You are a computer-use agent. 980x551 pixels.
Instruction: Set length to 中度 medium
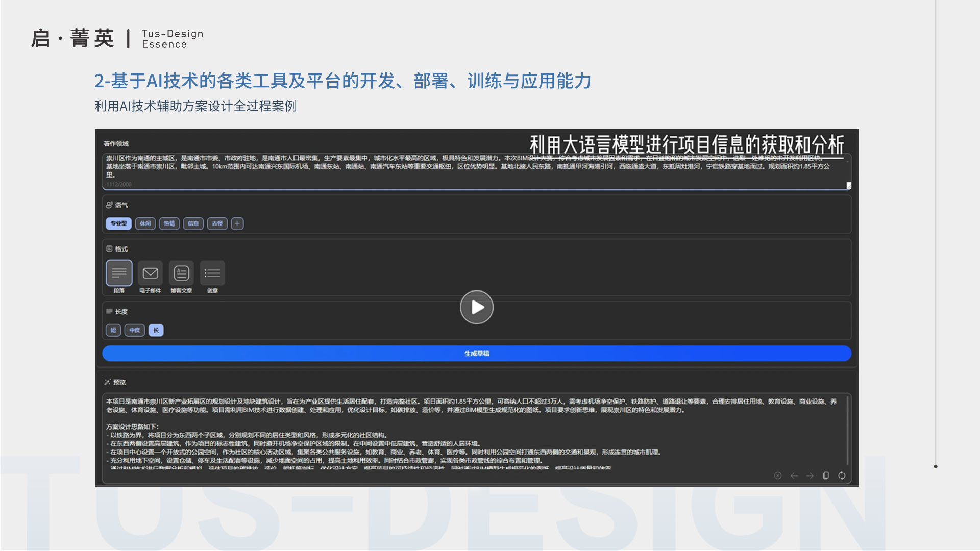click(x=135, y=330)
